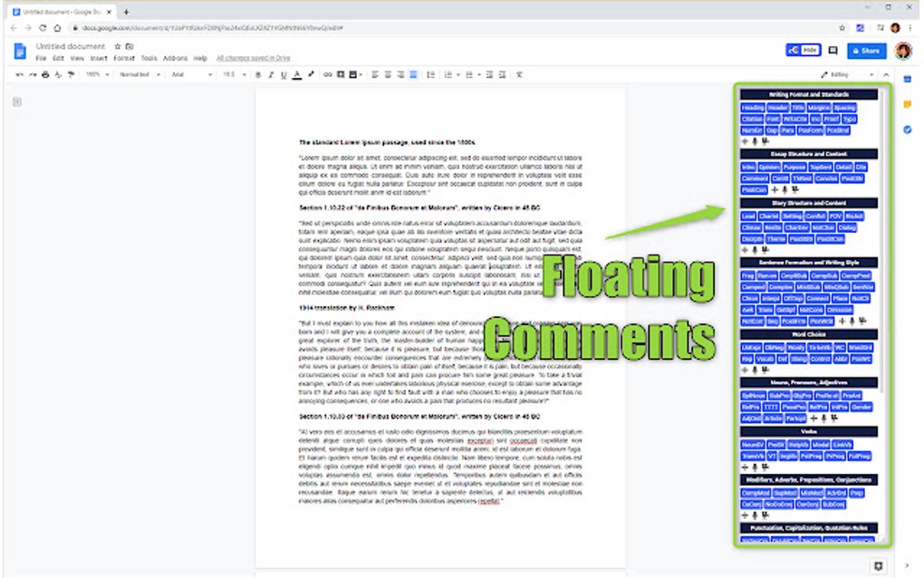Open the text color picker
Screen dimensions: 924x578
[x=296, y=74]
